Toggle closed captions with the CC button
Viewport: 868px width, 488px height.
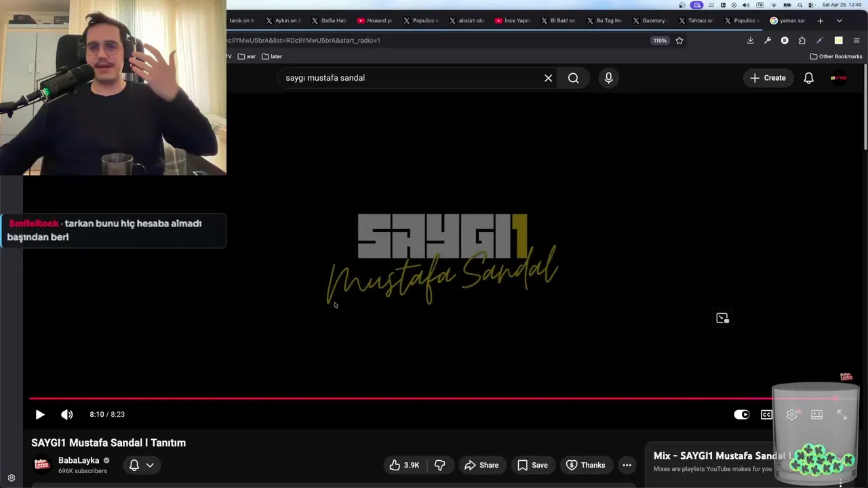coord(766,414)
